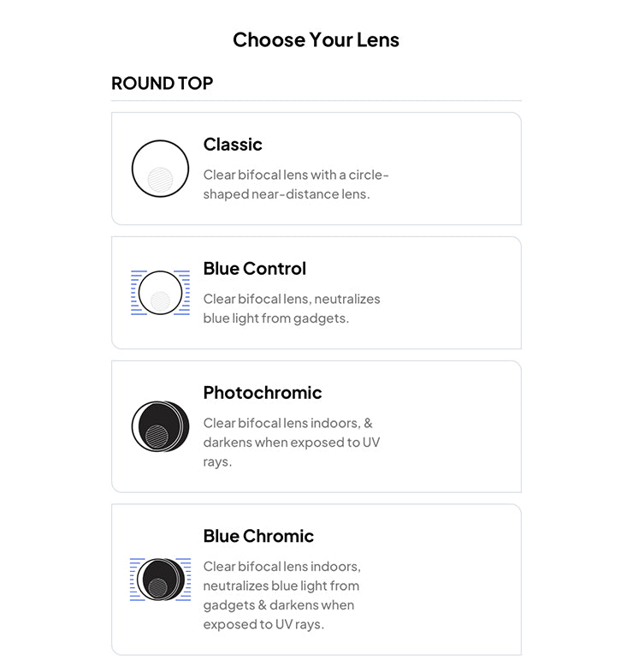The width and height of the screenshot is (633, 672).
Task: Click the Blue Control lens icon
Action: tap(160, 292)
